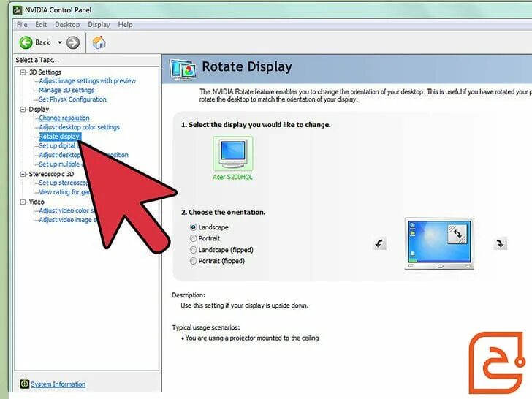Collapse the Stereoscopic 3D tree node
The image size is (532, 399).
click(x=23, y=174)
